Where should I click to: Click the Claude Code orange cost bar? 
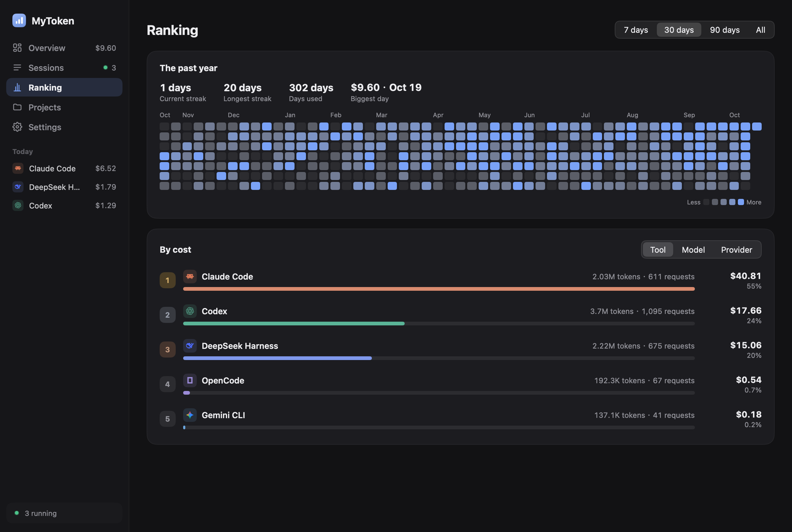pos(439,289)
